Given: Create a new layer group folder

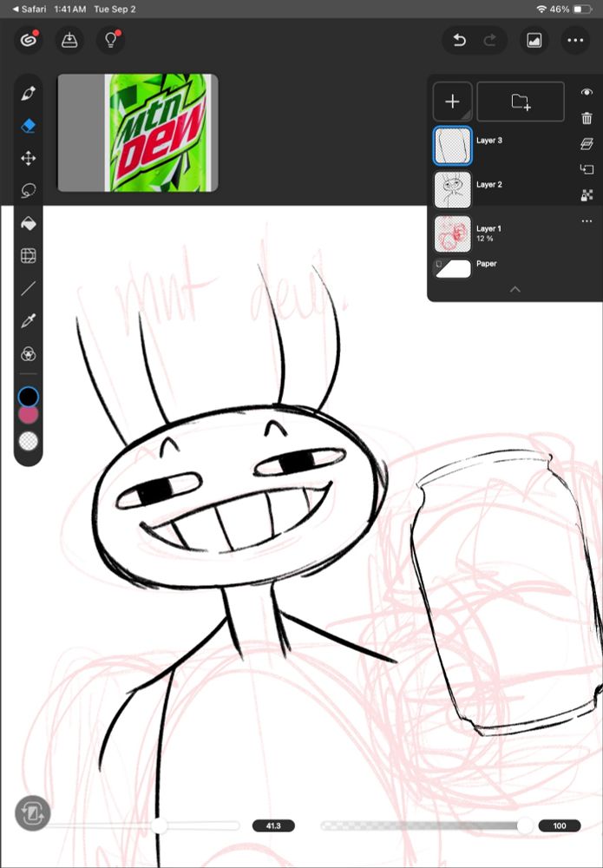Looking at the screenshot, I should pos(521,102).
